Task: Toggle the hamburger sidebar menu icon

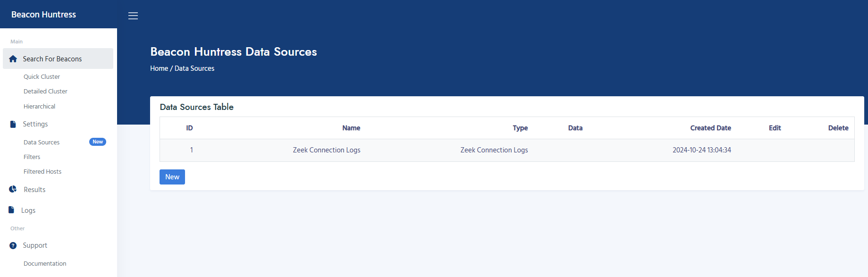Action: coord(133,16)
